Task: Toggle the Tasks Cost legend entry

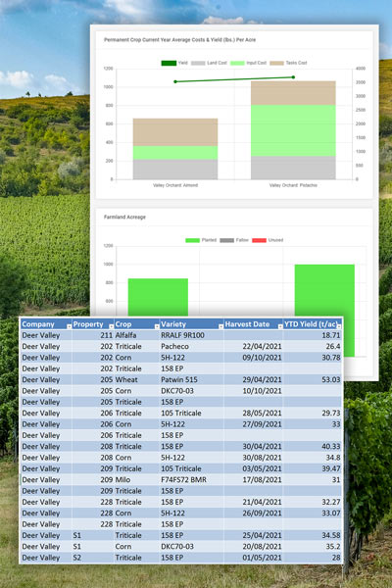Action: tap(288, 63)
